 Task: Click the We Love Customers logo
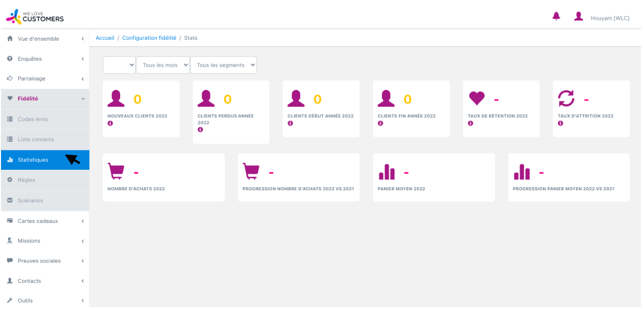coord(35,16)
